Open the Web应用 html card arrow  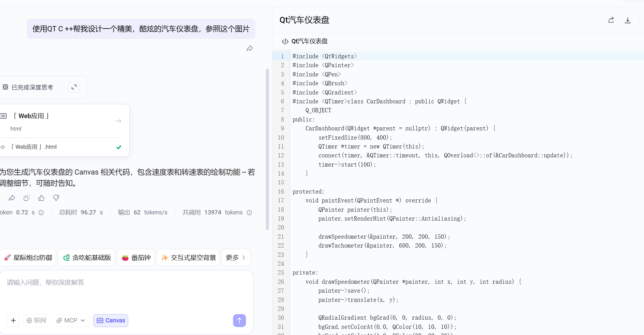point(118,121)
